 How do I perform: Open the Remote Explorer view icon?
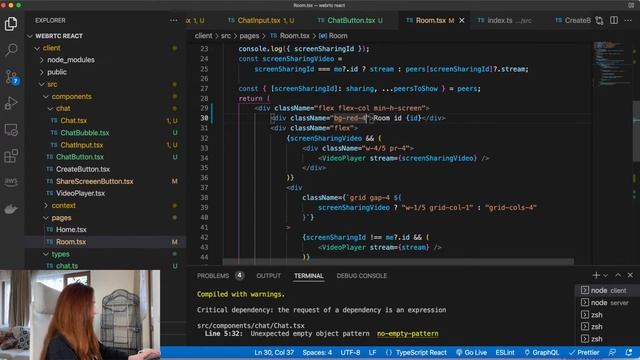tap(11, 130)
